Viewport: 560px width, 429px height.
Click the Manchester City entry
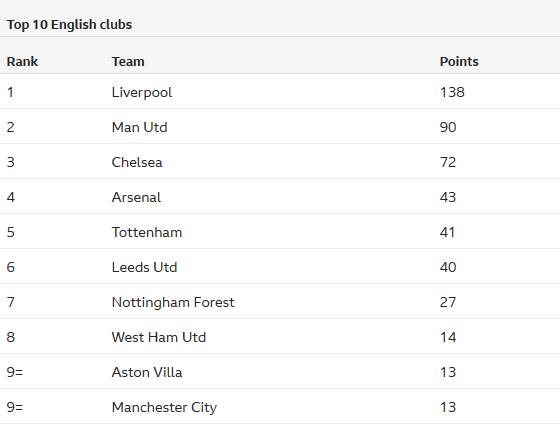click(x=164, y=408)
